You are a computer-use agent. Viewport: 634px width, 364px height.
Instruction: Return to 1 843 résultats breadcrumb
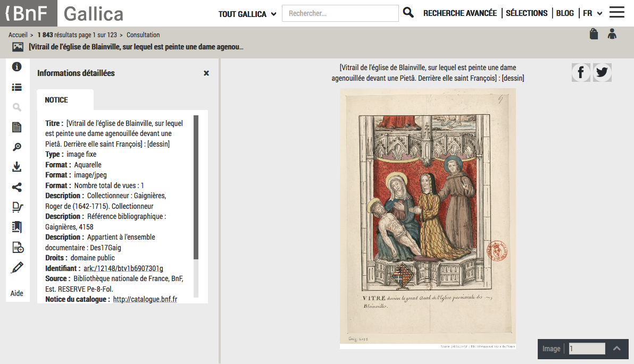77,35
